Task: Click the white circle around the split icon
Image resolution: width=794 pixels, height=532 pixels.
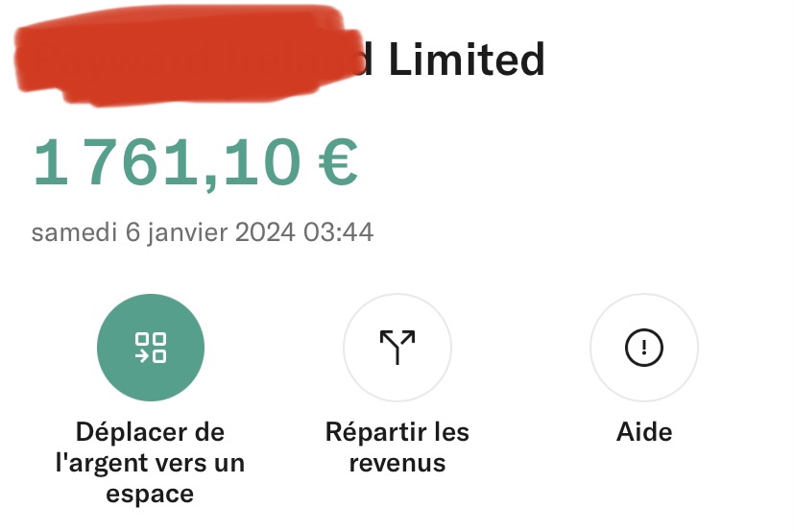Action: pyautogui.click(x=397, y=348)
